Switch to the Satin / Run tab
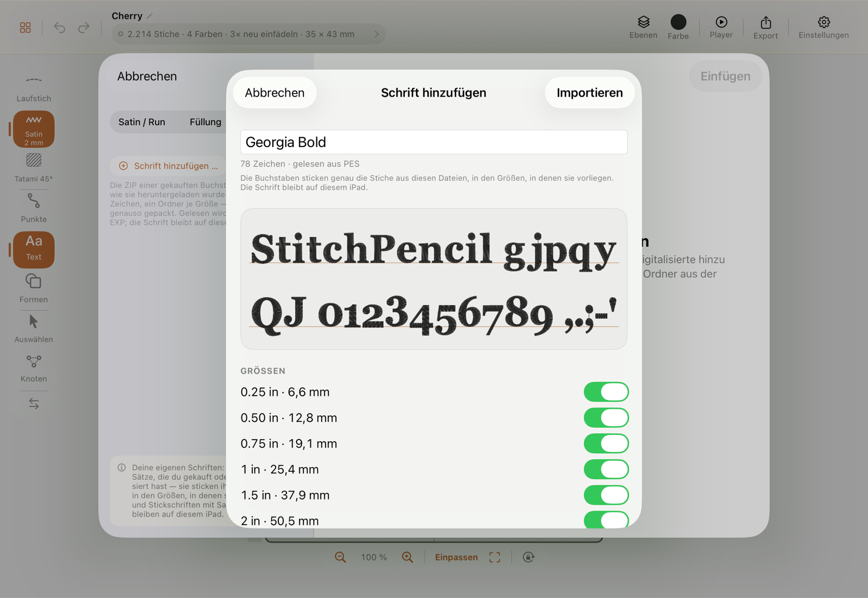This screenshot has width=868, height=598. [142, 122]
